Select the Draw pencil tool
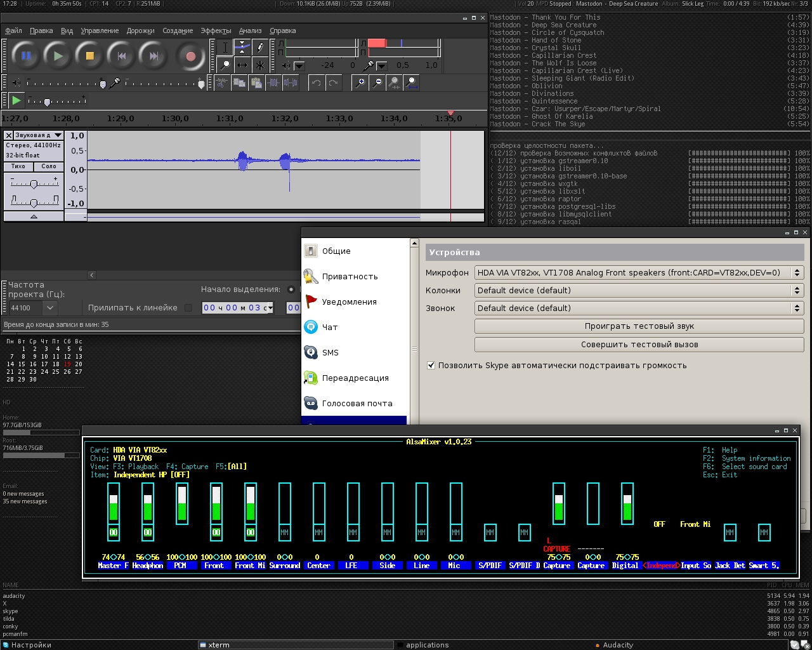Screen dimensions: 812x650 [260, 47]
